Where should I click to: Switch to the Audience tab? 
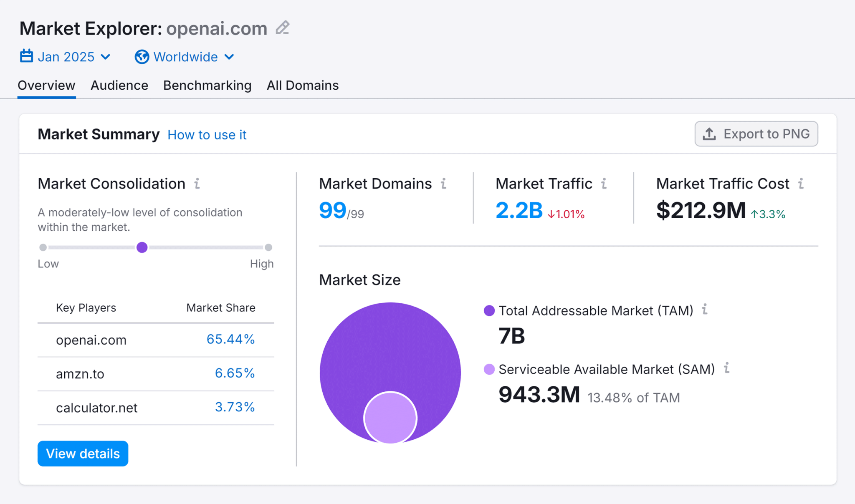pos(119,86)
